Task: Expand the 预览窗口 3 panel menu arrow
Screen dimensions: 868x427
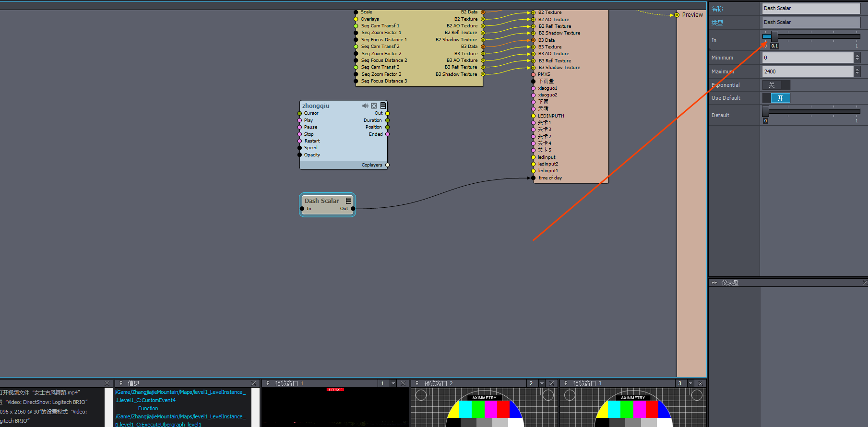Action: coord(565,383)
